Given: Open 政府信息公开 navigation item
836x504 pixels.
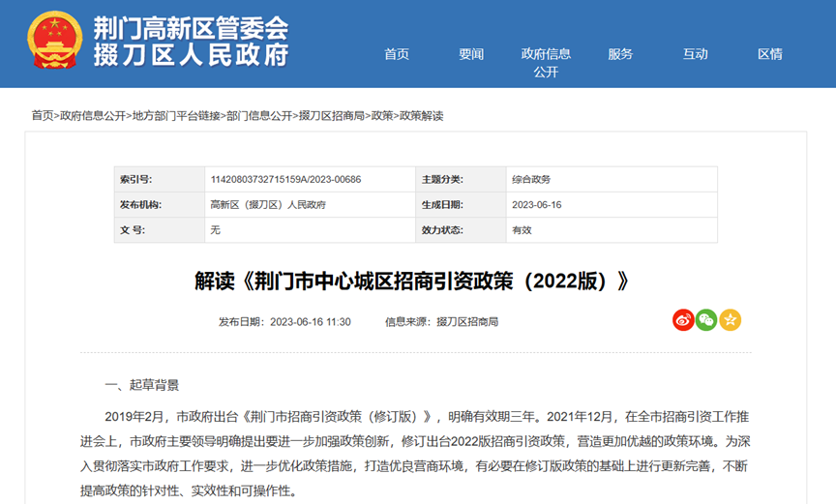Looking at the screenshot, I should tap(546, 62).
